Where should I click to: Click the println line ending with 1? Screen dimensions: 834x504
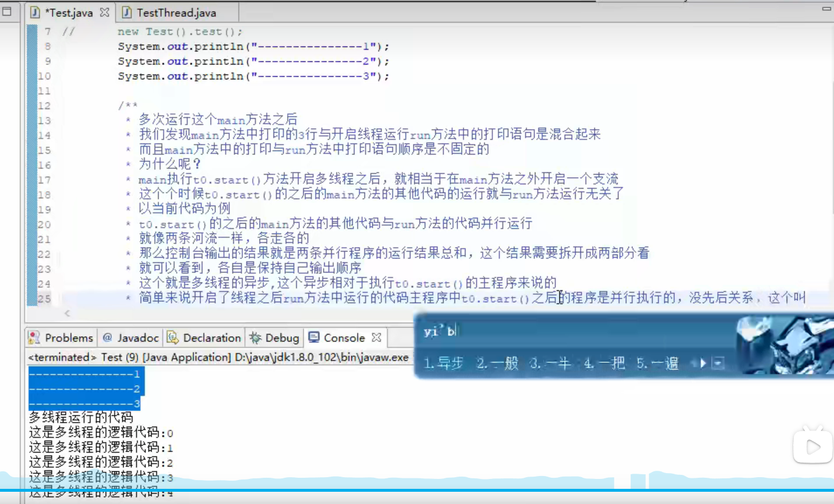254,47
